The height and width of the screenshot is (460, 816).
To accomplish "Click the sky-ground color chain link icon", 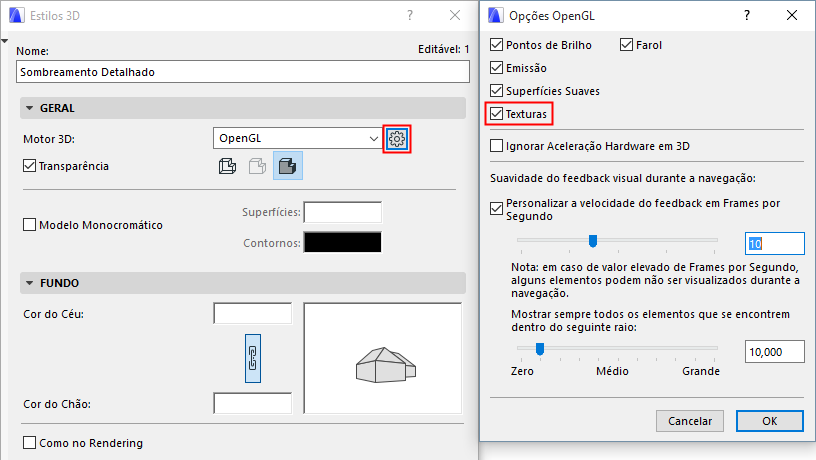I will click(x=253, y=358).
